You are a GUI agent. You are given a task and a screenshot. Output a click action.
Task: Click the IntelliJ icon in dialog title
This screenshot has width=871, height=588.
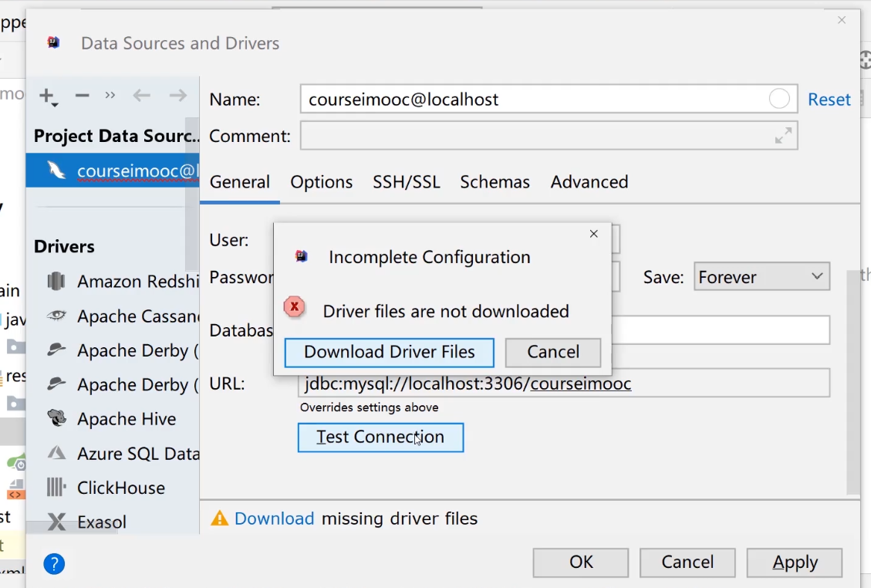pyautogui.click(x=53, y=42)
